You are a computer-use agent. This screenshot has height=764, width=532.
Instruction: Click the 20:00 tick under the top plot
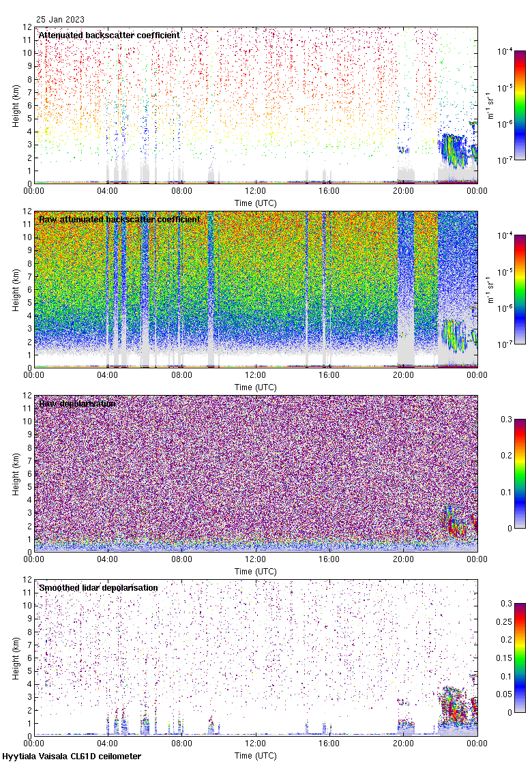(403, 191)
